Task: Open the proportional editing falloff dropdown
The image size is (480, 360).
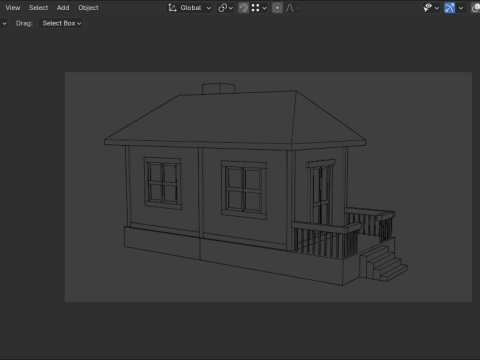Action: tap(293, 8)
